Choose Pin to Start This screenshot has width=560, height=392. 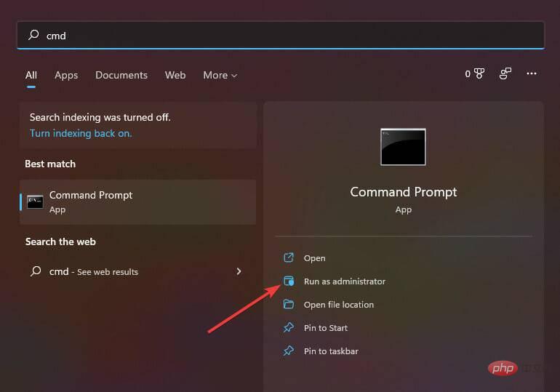pos(325,328)
